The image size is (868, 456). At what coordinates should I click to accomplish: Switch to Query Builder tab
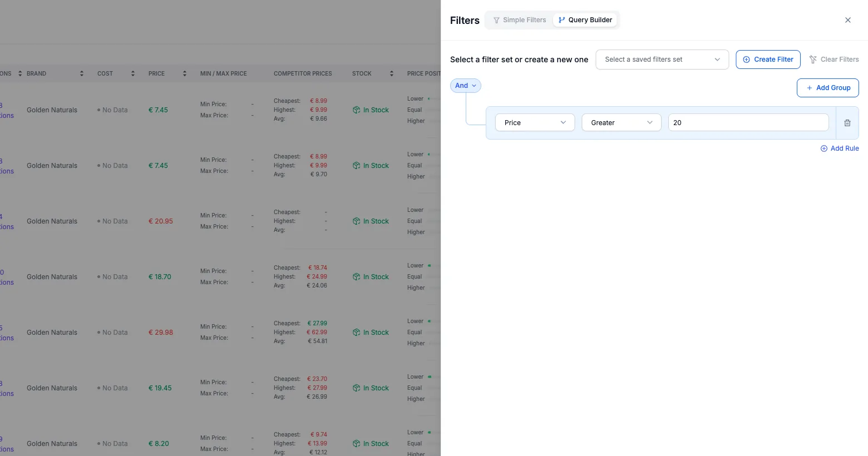tap(585, 20)
